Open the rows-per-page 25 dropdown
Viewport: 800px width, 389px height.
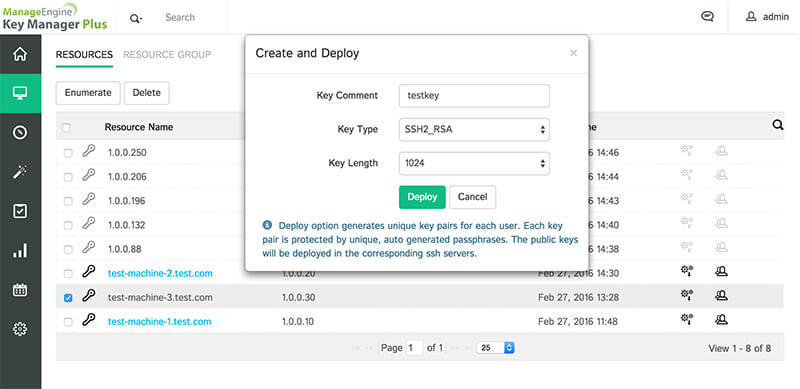pos(495,348)
